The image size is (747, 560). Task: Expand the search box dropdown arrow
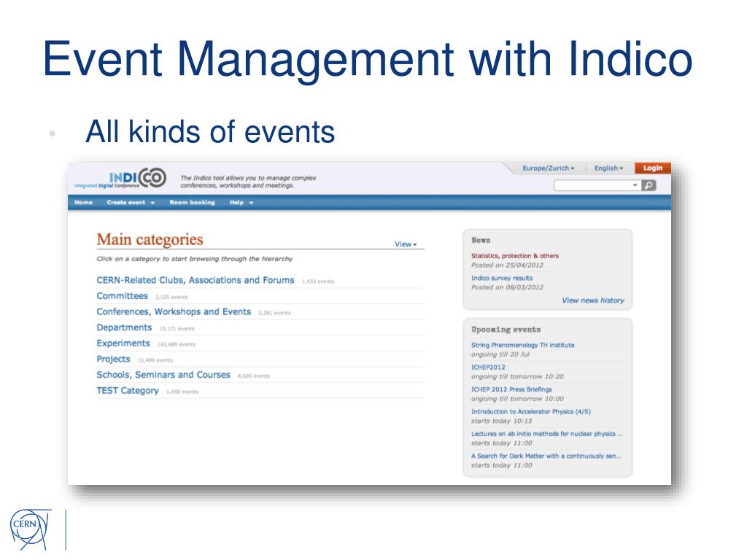pyautogui.click(x=635, y=185)
